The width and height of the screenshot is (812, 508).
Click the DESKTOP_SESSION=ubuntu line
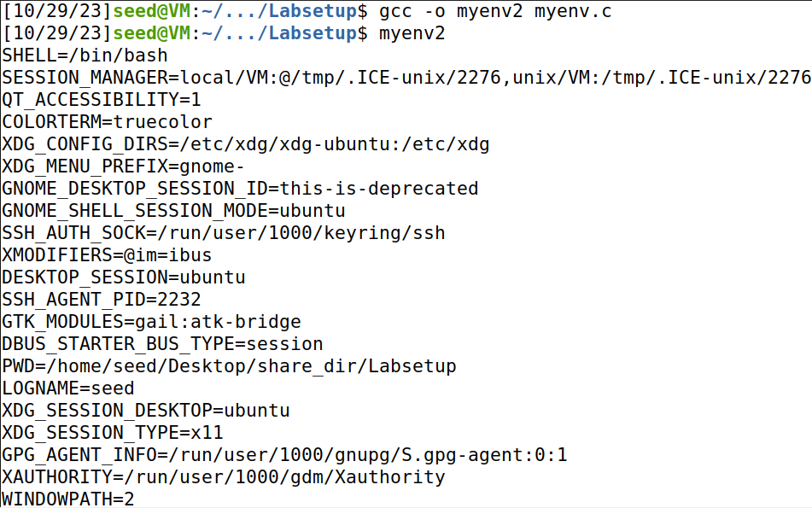click(123, 277)
